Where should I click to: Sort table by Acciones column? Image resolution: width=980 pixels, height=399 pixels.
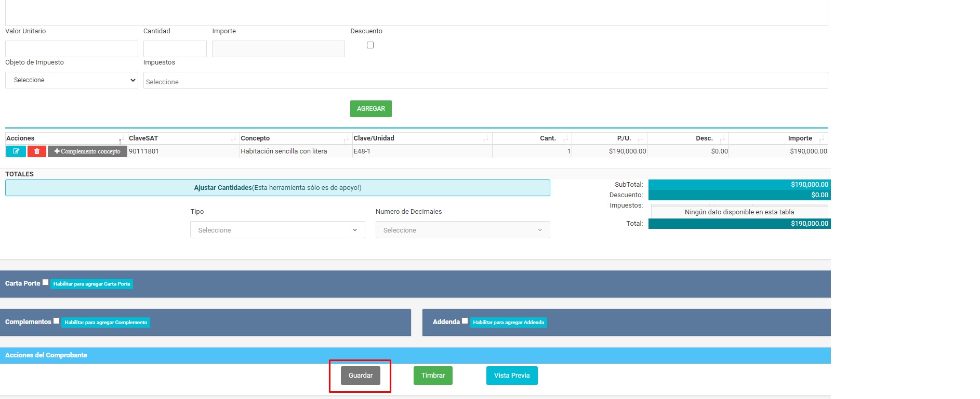point(66,138)
